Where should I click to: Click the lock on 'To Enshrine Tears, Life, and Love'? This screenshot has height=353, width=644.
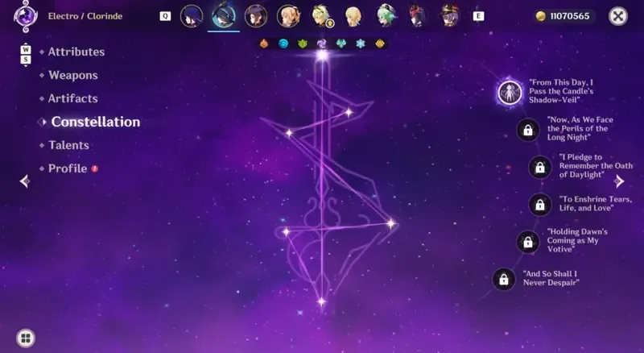point(540,205)
